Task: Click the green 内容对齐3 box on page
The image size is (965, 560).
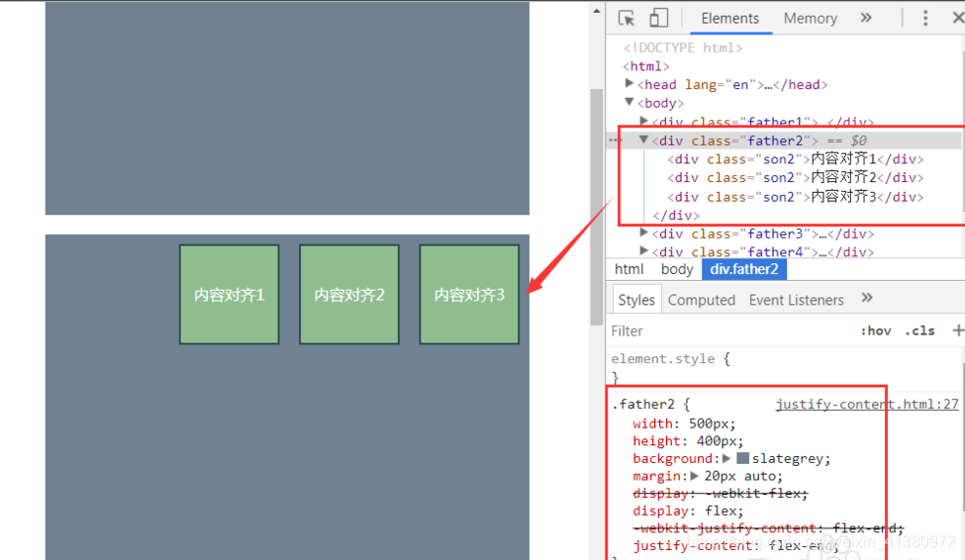Action: tap(469, 295)
